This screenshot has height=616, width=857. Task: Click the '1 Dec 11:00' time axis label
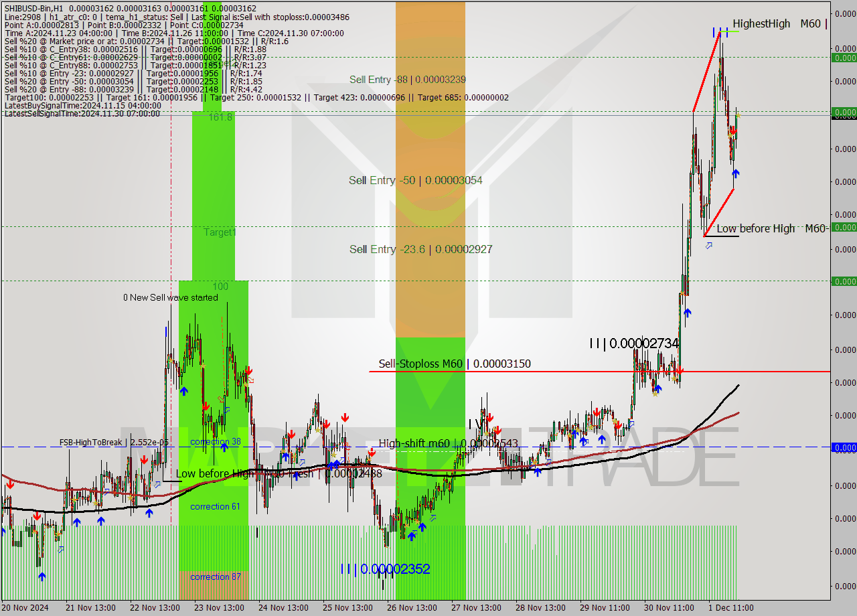[731, 608]
